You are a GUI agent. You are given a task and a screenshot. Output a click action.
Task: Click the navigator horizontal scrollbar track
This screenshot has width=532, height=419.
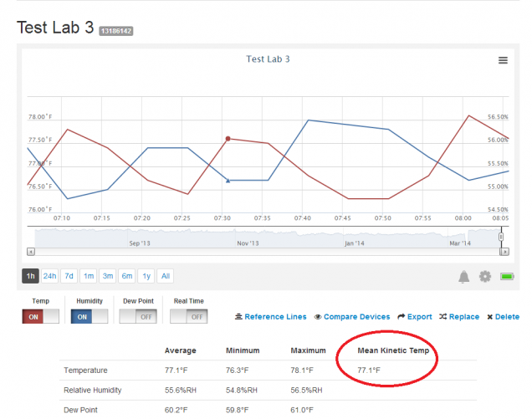click(268, 252)
